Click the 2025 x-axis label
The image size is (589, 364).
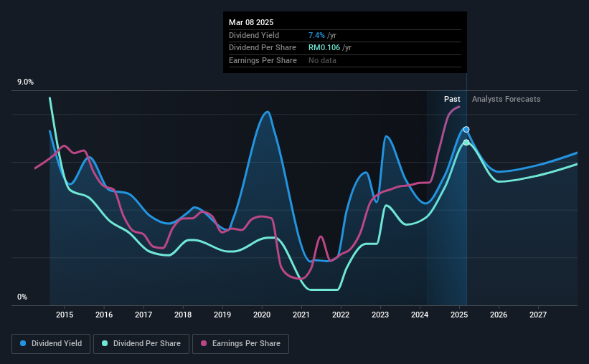point(459,315)
